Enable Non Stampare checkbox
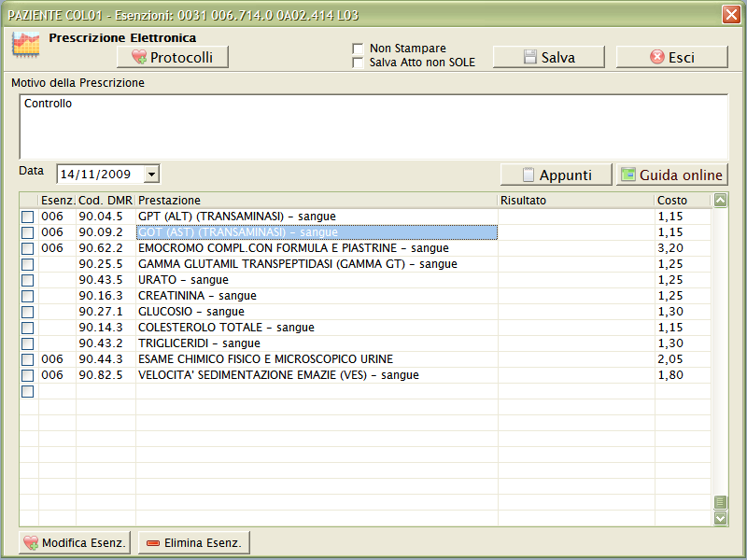The image size is (747, 560). 358,49
